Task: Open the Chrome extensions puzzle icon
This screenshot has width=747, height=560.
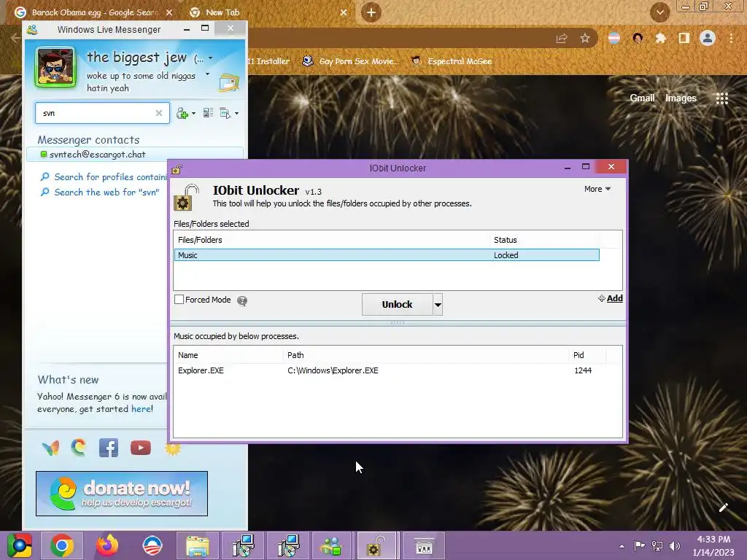Action: [x=660, y=38]
